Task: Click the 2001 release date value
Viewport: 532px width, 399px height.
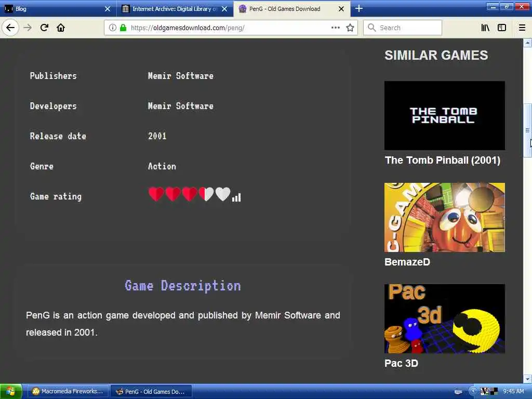Action: pos(157,136)
